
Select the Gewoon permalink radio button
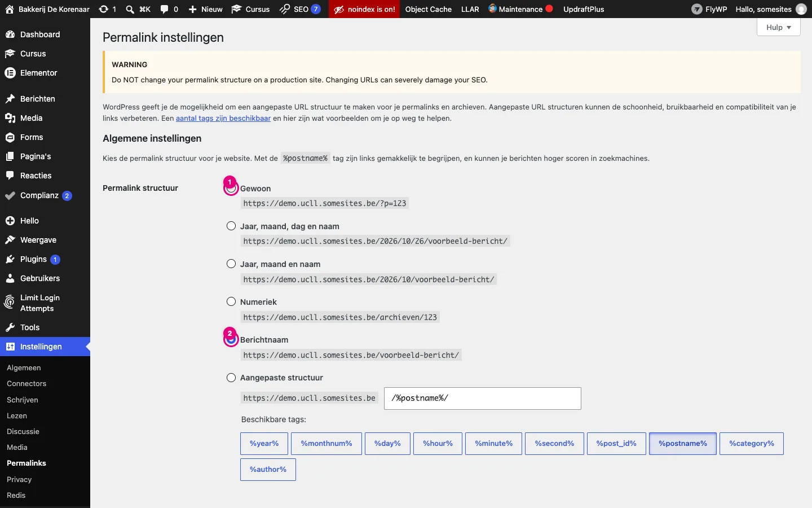pos(231,189)
